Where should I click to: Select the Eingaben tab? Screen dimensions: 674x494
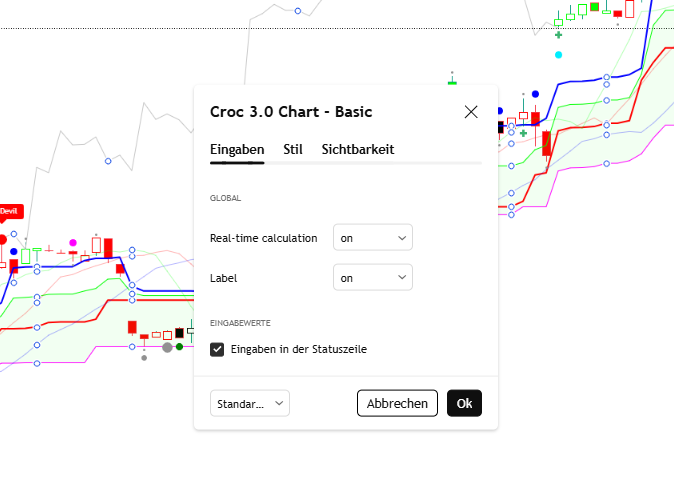coord(237,149)
